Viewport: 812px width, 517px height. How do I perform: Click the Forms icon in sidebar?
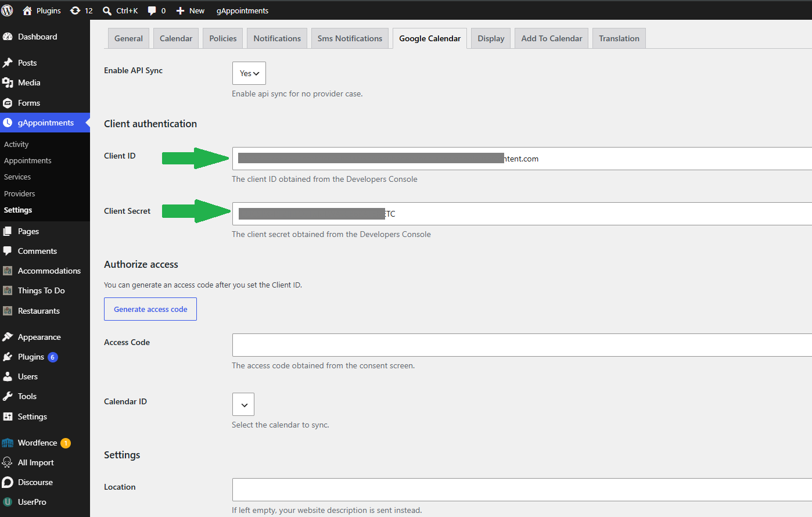coord(8,103)
